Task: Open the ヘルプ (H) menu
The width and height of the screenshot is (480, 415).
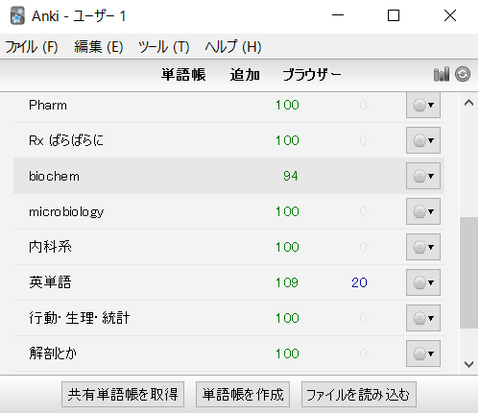Action: coord(233,47)
